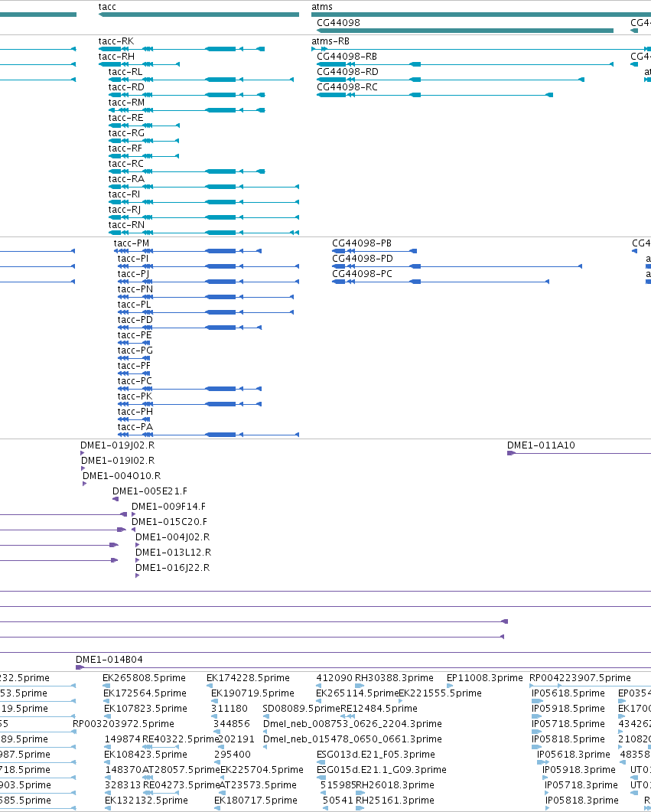Click the CG44098-PB protein label
Screen dimensions: 651x812
pos(362,243)
